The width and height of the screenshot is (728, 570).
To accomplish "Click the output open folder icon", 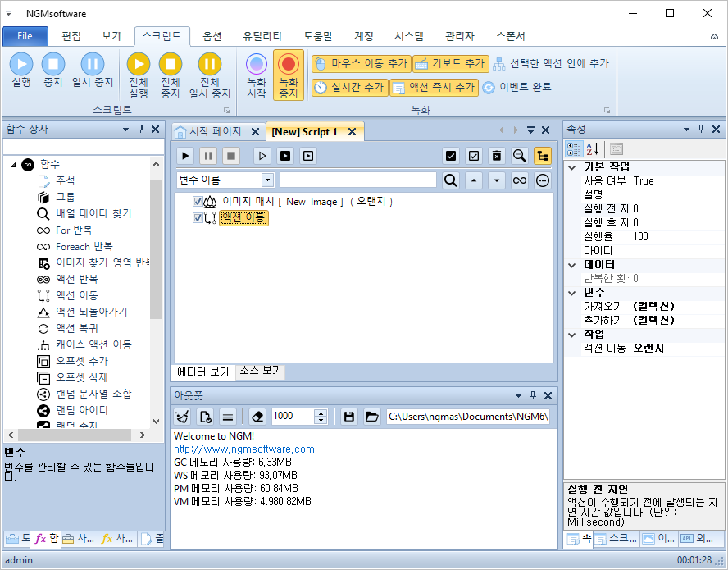I will 371,417.
